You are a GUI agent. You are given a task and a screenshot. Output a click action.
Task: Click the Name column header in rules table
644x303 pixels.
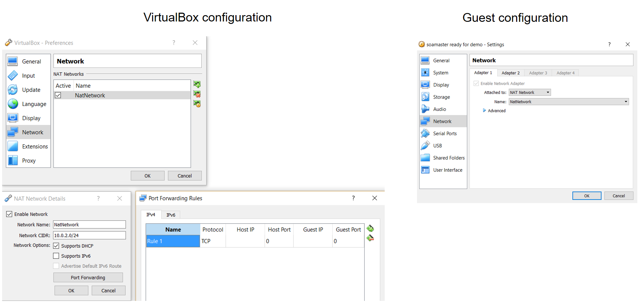click(x=173, y=229)
